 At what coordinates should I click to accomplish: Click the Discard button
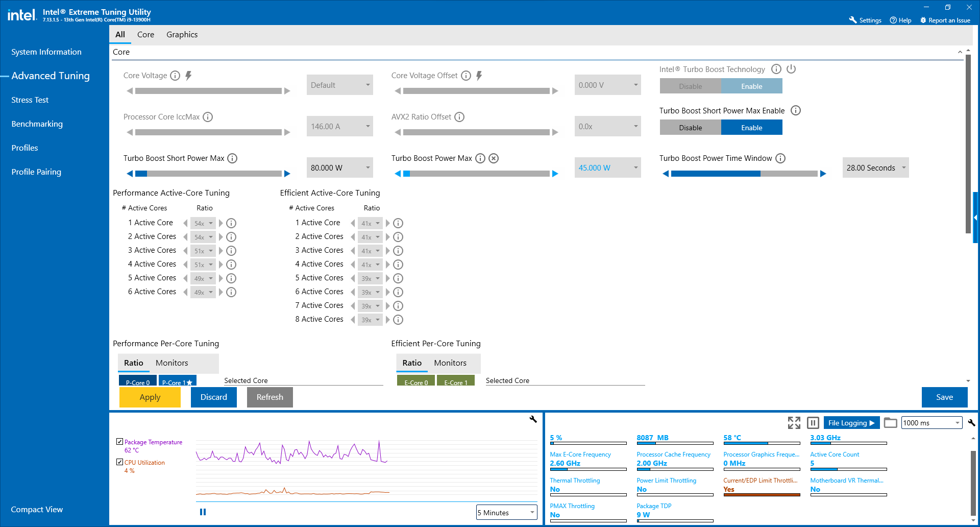[214, 397]
